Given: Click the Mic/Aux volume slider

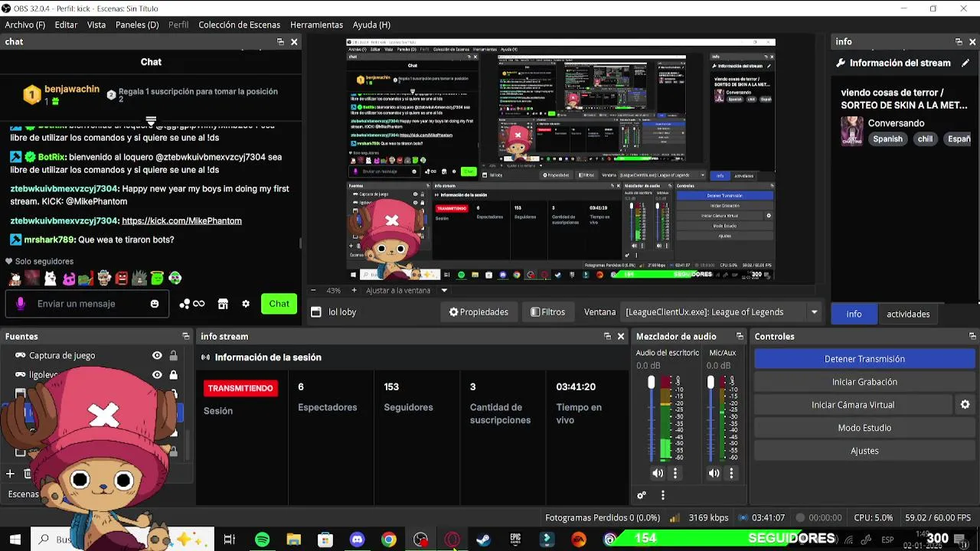Looking at the screenshot, I should (710, 418).
